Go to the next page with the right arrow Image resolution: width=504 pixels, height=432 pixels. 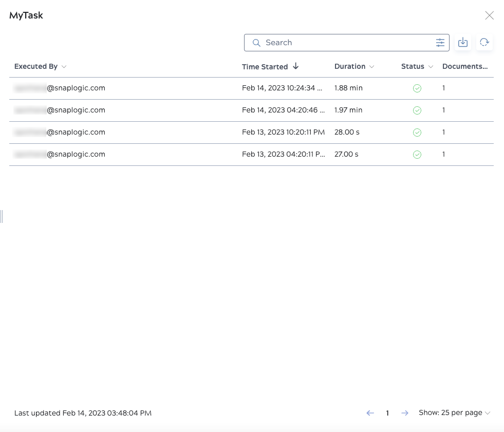click(405, 413)
